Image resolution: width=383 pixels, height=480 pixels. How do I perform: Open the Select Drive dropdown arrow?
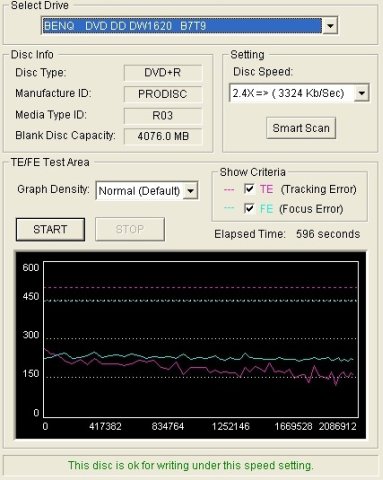click(330, 26)
